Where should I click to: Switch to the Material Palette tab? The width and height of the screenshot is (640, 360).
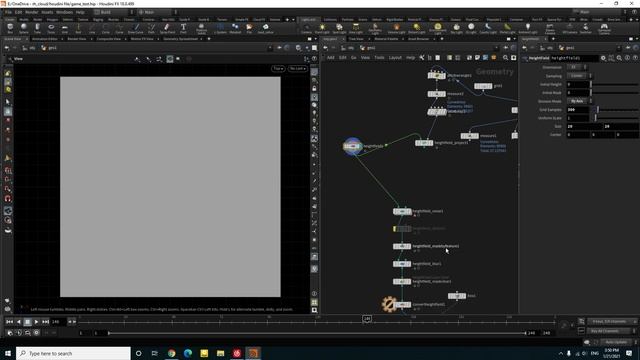pyautogui.click(x=386, y=39)
